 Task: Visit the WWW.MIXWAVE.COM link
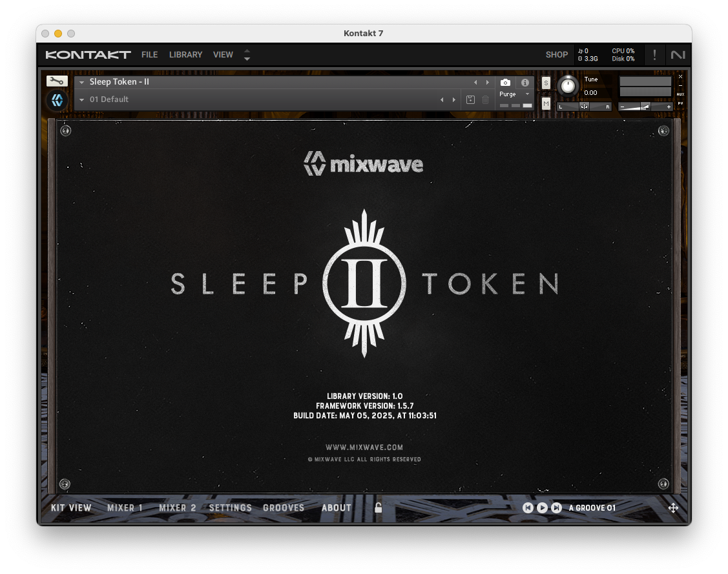pos(364,447)
